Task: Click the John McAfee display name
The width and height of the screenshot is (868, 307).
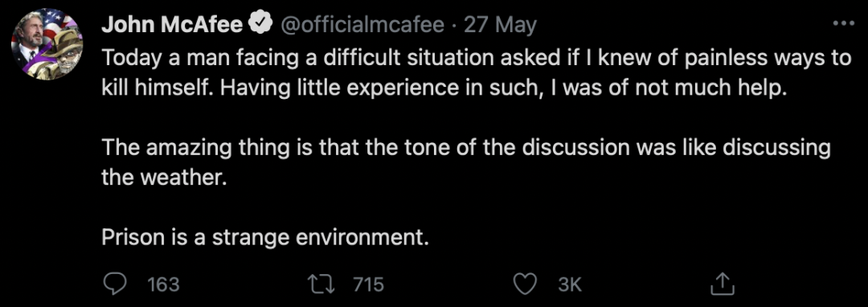Action: click(172, 24)
